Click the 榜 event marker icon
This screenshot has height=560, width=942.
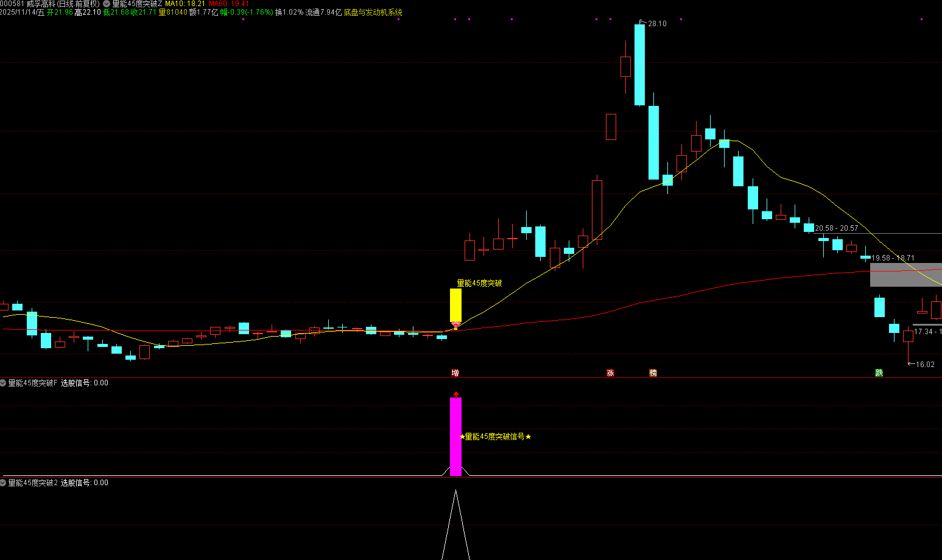[x=653, y=373]
